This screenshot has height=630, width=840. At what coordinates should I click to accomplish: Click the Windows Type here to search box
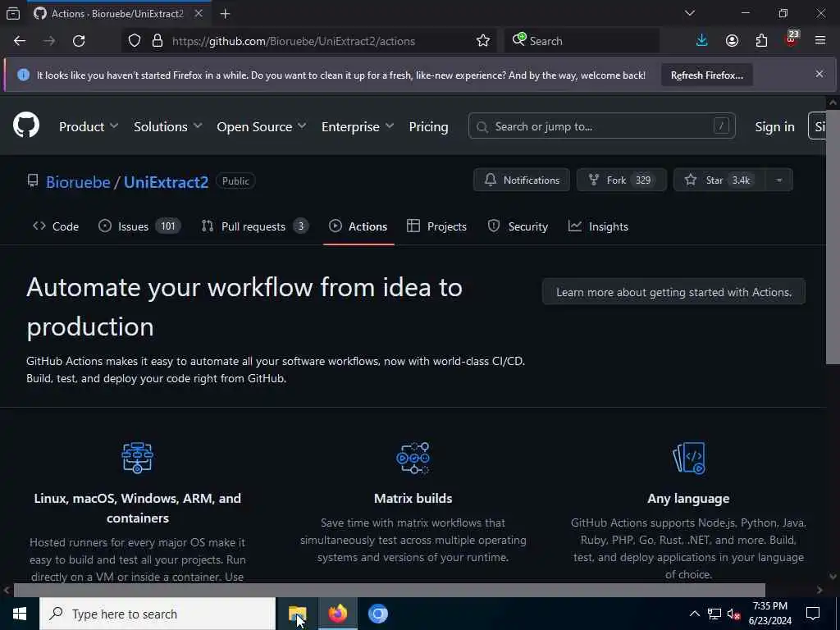click(x=157, y=614)
